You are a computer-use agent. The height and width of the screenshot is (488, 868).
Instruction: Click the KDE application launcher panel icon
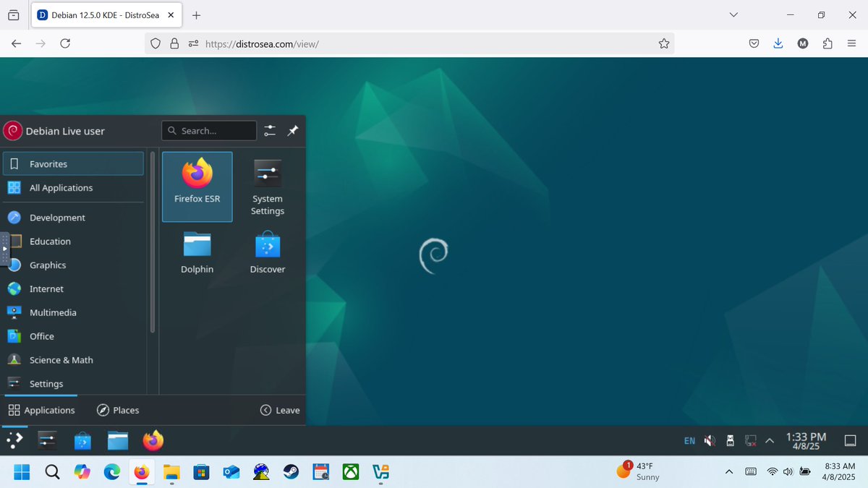tap(14, 440)
